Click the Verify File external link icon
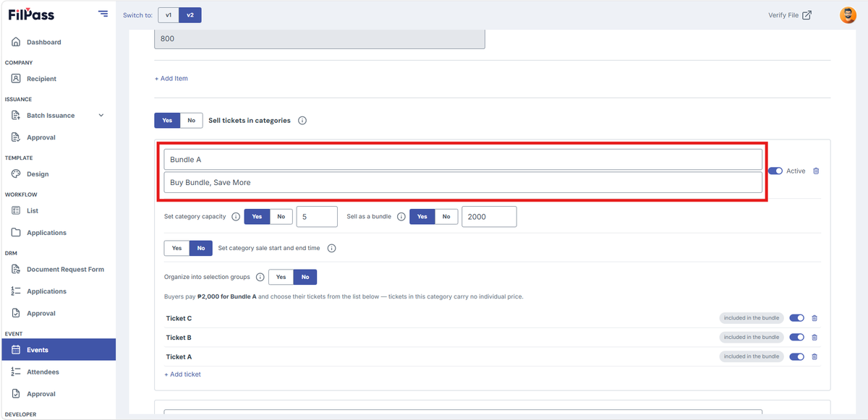This screenshot has width=868, height=420. (x=807, y=15)
